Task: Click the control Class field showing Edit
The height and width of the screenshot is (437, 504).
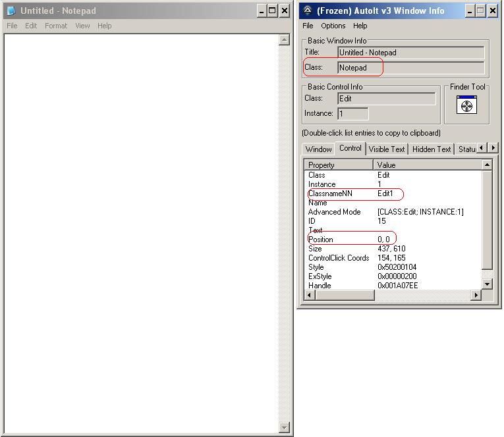Action: tap(387, 99)
